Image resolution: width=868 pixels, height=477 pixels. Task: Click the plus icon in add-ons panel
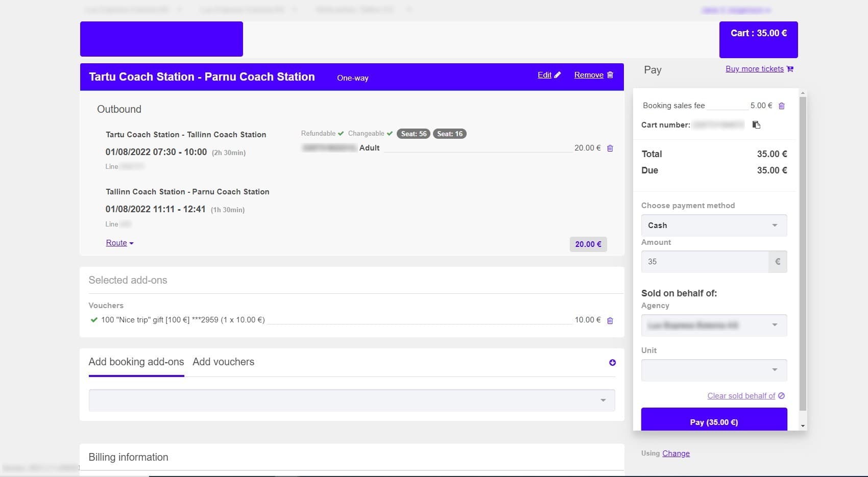[612, 363]
